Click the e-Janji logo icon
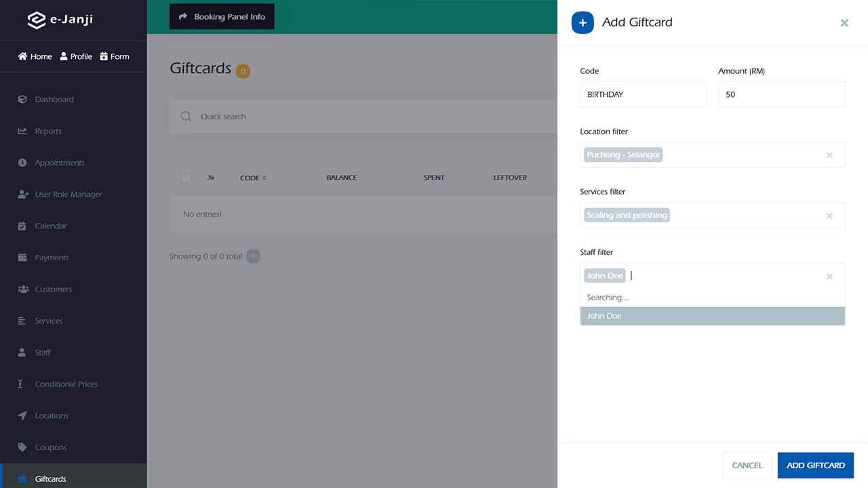Viewport: 868px width, 488px height. pyautogui.click(x=36, y=20)
